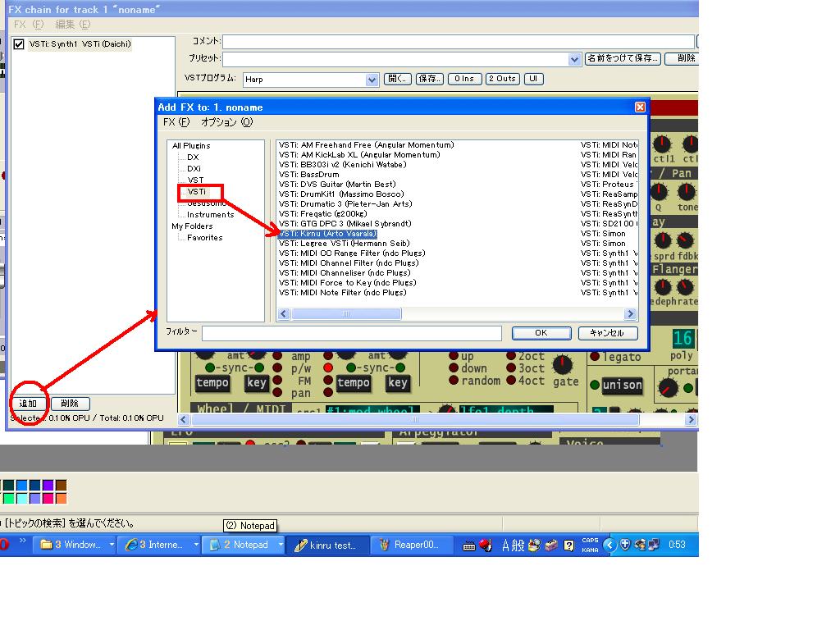Image resolution: width=840 pixels, height=630 pixels.
Task: Click the 名前をつけて保存 button
Action: [623, 58]
